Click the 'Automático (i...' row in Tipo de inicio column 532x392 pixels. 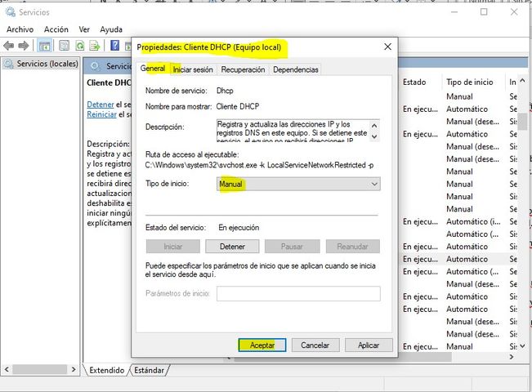coord(473,221)
